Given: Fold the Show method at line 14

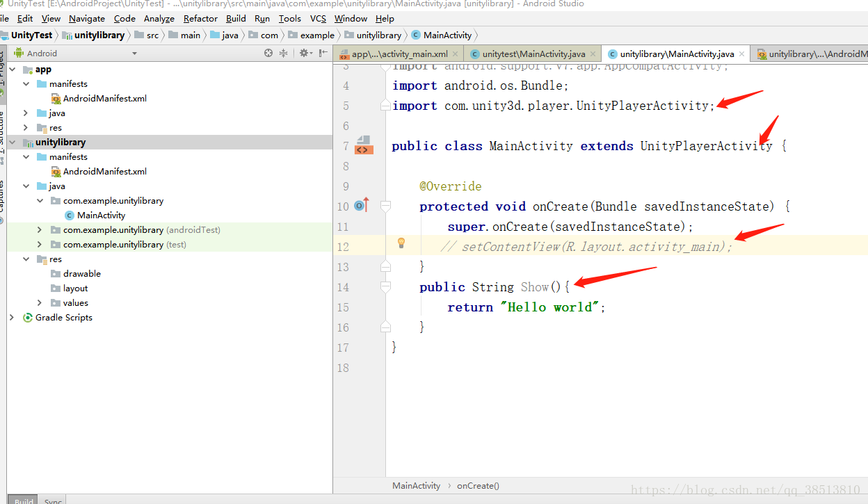Looking at the screenshot, I should click(x=385, y=286).
